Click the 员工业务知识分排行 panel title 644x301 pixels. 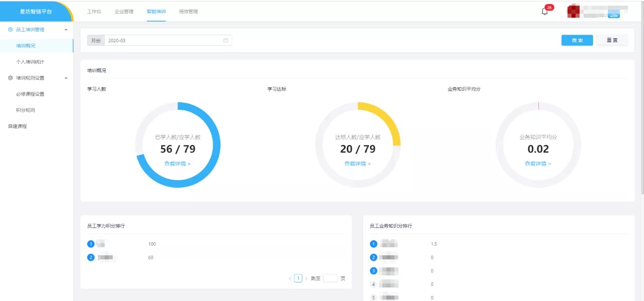tap(391, 226)
